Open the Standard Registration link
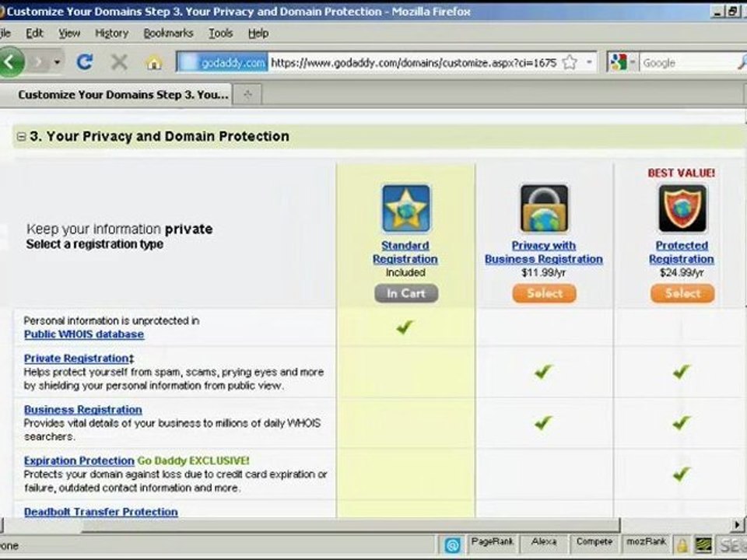 (x=405, y=252)
